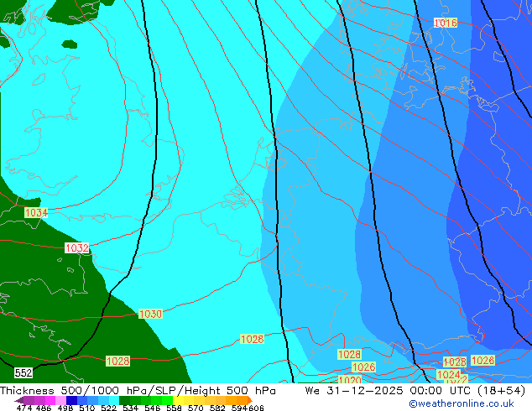The height and width of the screenshot is (411, 532).
Task: Click the legend value 474
Action: point(23,408)
